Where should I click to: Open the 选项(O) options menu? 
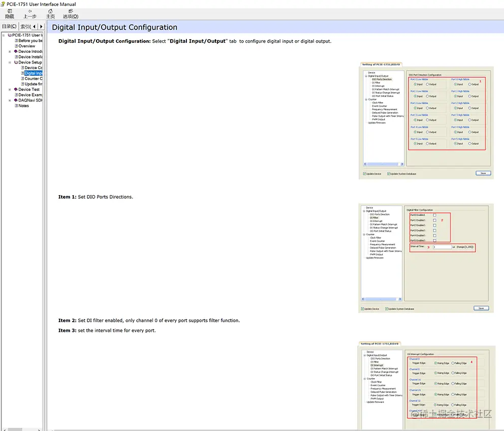[71, 14]
